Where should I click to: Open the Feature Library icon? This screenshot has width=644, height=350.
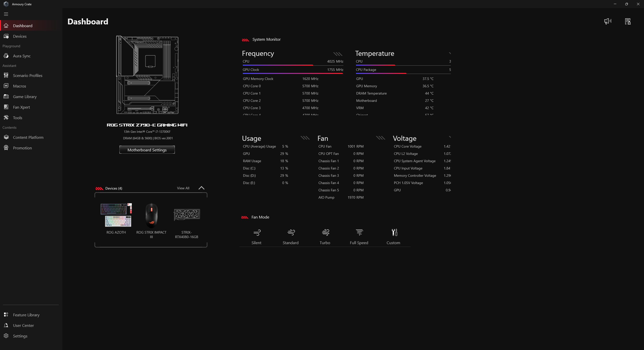(6, 315)
